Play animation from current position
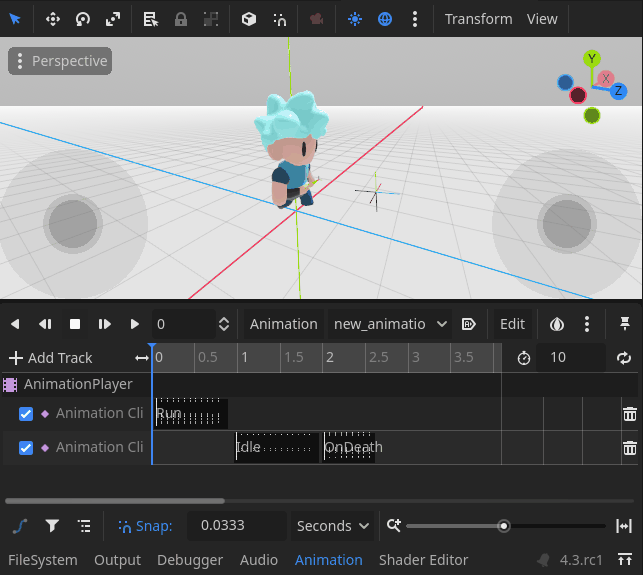This screenshot has height=575, width=643. [135, 324]
